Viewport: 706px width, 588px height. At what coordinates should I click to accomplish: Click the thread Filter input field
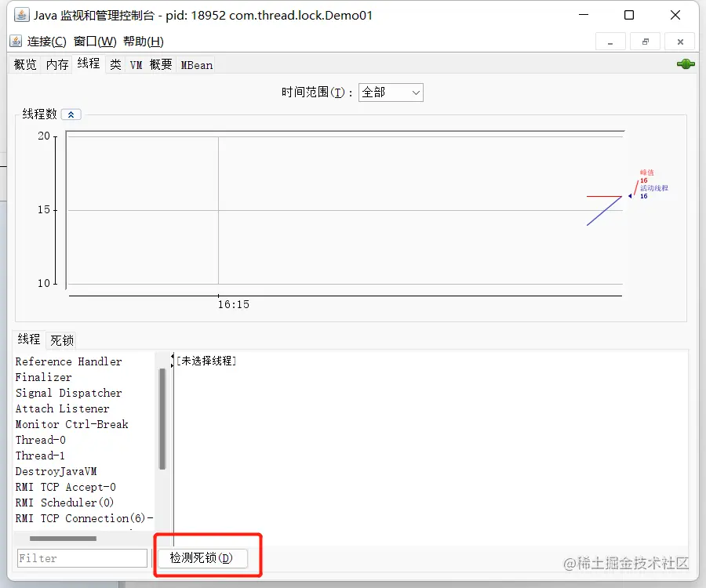click(x=82, y=558)
